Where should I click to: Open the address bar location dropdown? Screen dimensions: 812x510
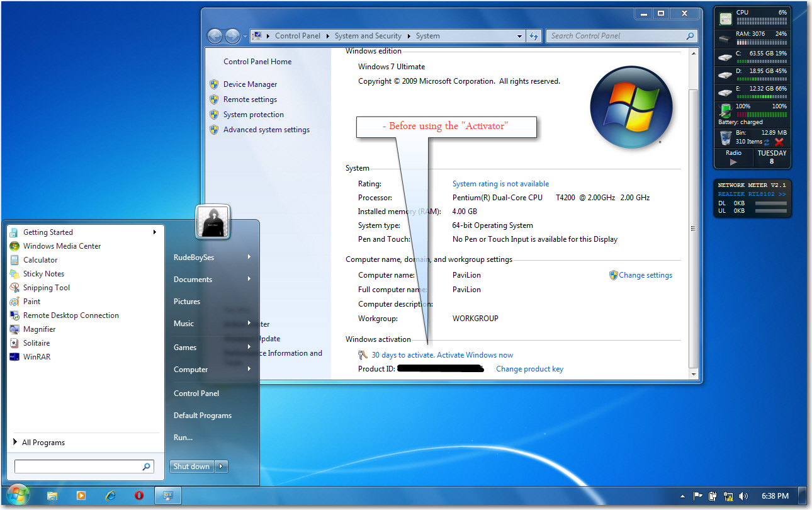coord(519,36)
